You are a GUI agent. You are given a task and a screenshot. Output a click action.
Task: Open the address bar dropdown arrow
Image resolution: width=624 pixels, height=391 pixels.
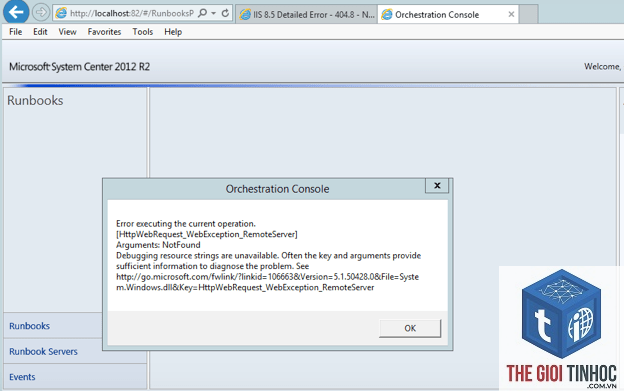(214, 13)
